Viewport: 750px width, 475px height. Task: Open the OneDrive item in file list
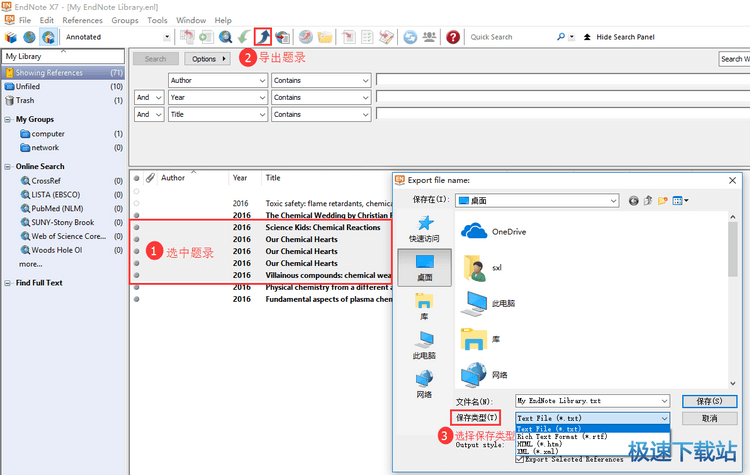pos(493,232)
